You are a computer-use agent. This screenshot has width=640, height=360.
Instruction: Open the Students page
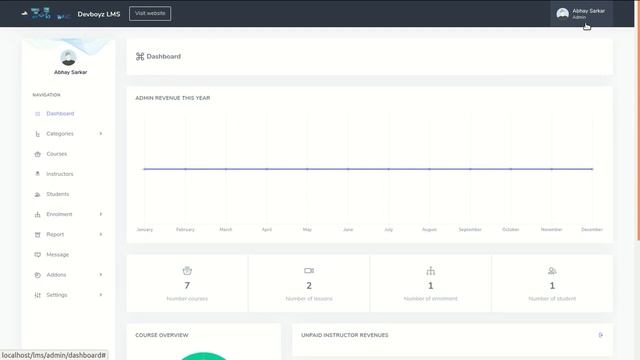(x=58, y=194)
